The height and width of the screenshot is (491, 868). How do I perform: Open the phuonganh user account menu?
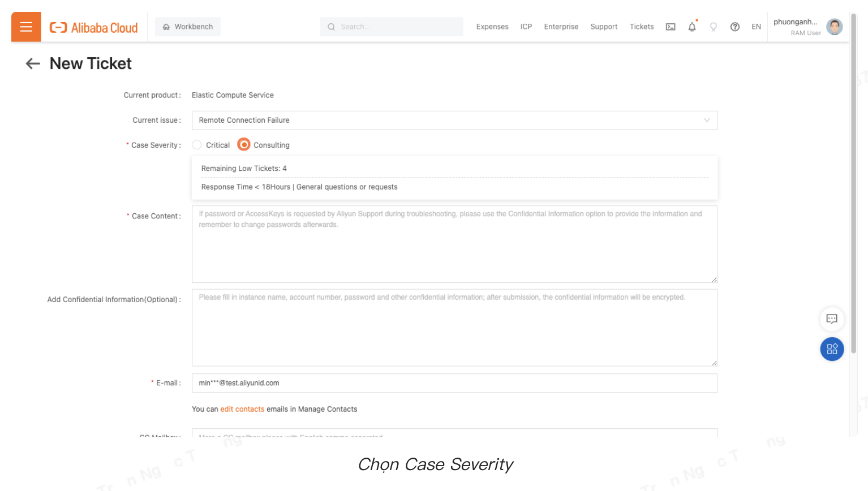click(x=807, y=27)
